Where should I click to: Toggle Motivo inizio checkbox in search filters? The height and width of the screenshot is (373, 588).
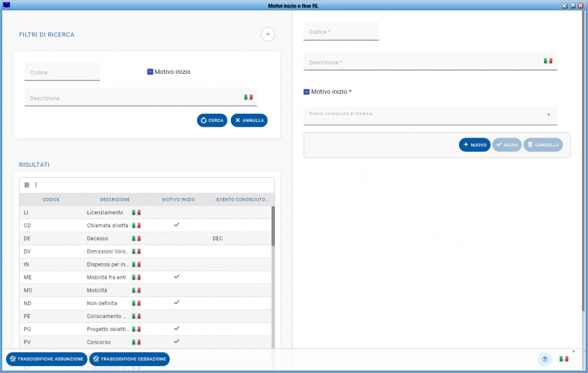[x=150, y=71]
